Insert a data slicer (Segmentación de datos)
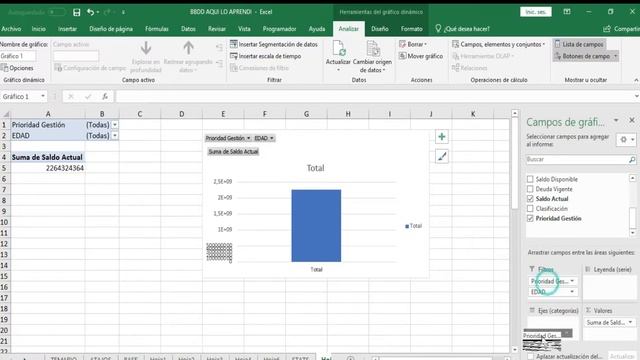Image resolution: width=640 pixels, height=360 pixels. click(273, 44)
